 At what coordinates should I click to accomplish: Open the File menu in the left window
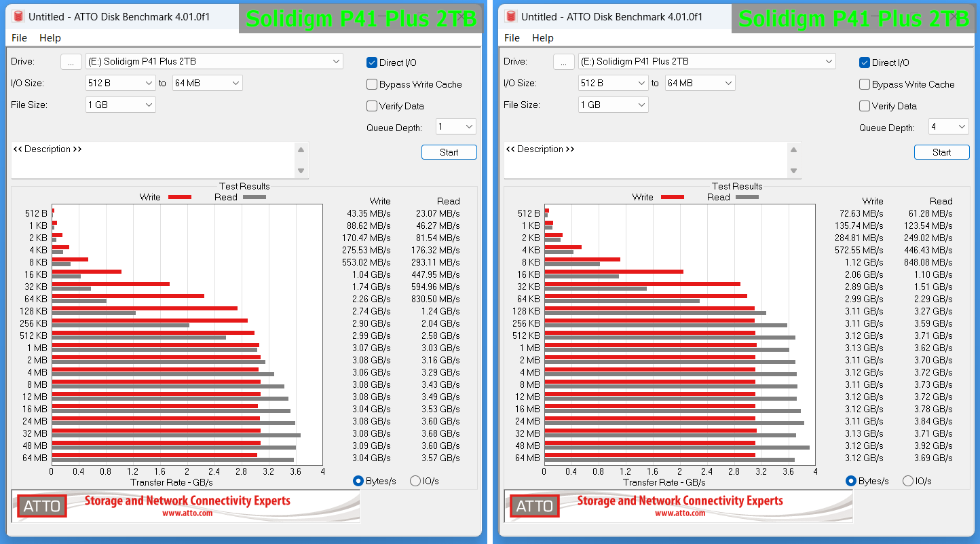19,38
